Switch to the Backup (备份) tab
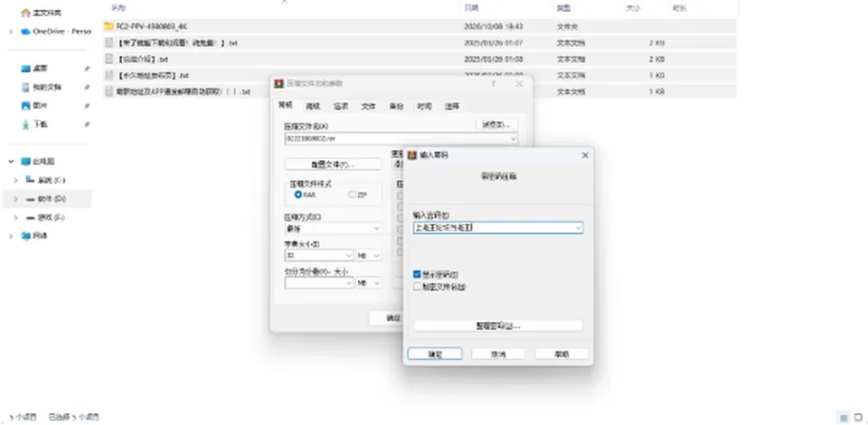868x425 pixels. point(396,107)
